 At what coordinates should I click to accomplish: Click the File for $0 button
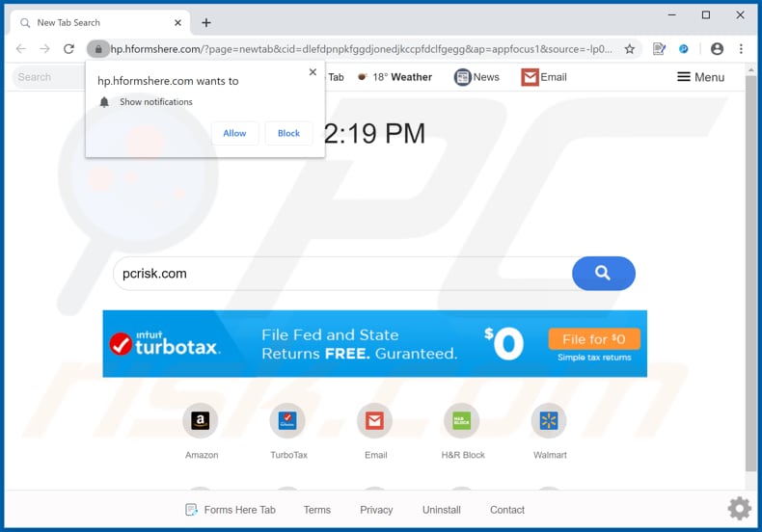coord(594,339)
